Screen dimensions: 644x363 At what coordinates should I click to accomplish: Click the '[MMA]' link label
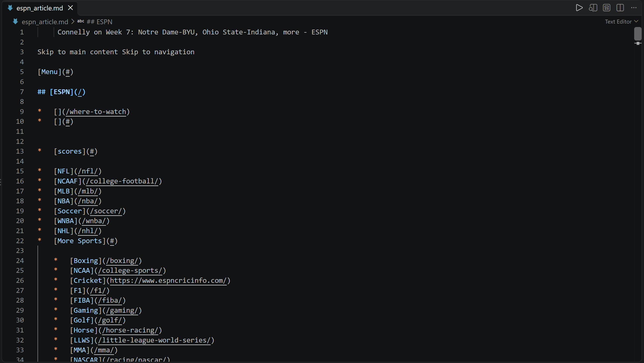point(80,350)
